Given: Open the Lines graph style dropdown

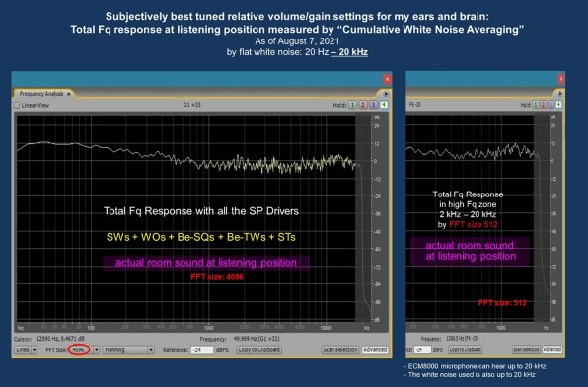Looking at the screenshot, I should 26,349.
